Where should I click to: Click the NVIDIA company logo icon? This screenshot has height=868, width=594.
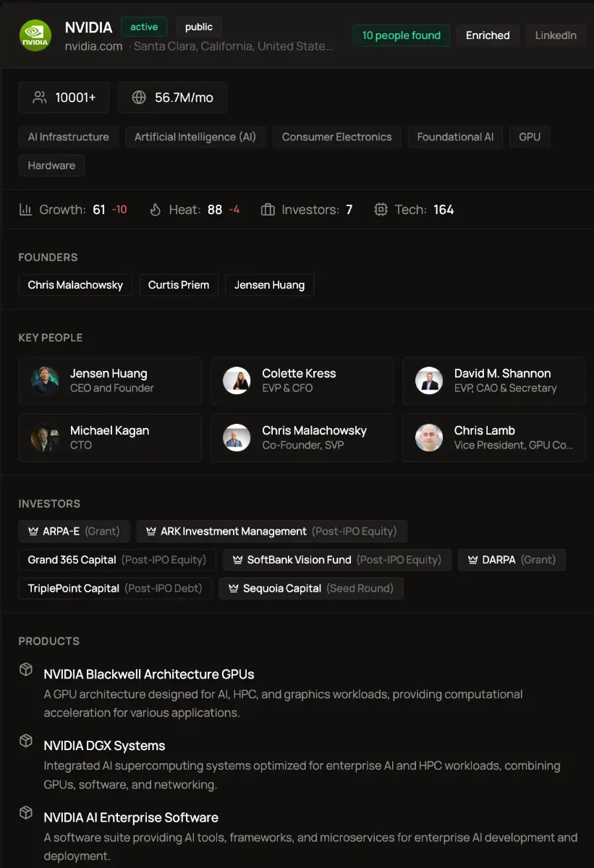tap(35, 35)
